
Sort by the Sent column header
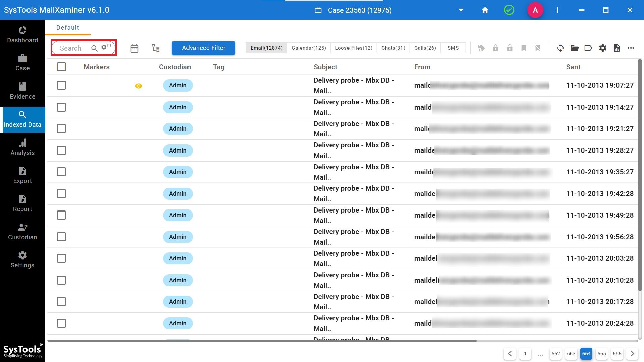coord(573,67)
